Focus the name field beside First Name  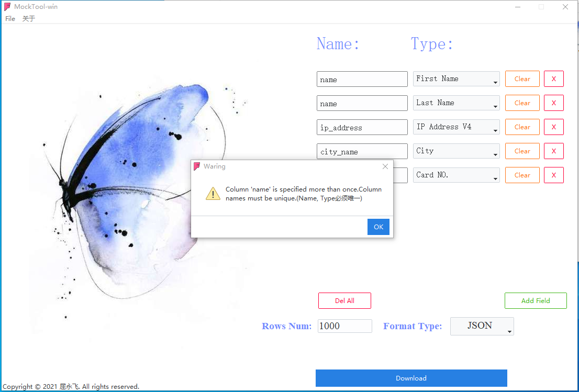tap(362, 79)
